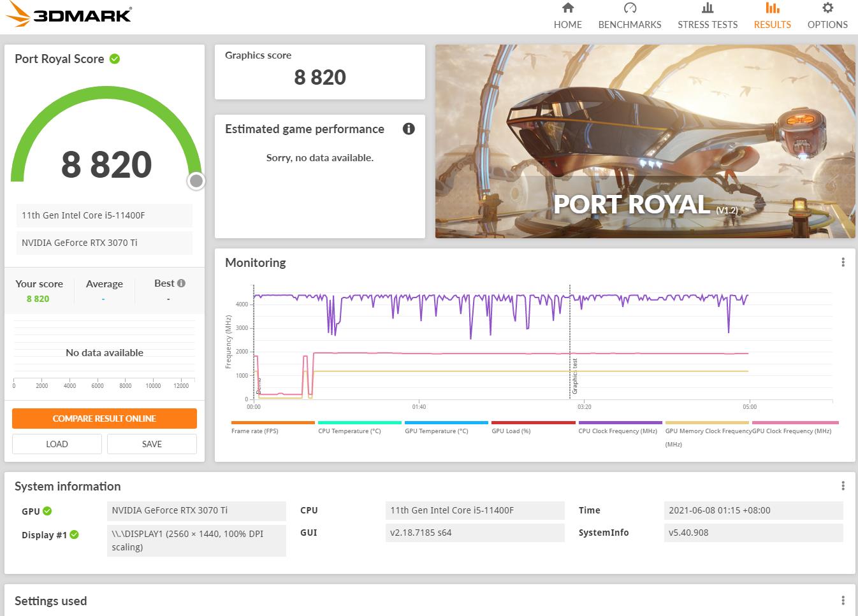The height and width of the screenshot is (616, 858).
Task: Switch to the Results tab
Action: pos(772,16)
